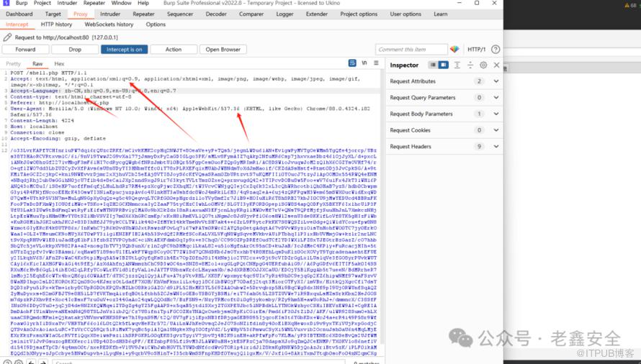The image size is (641, 364).
Task: Click Inspector expand all sections icon
Action: point(457,65)
